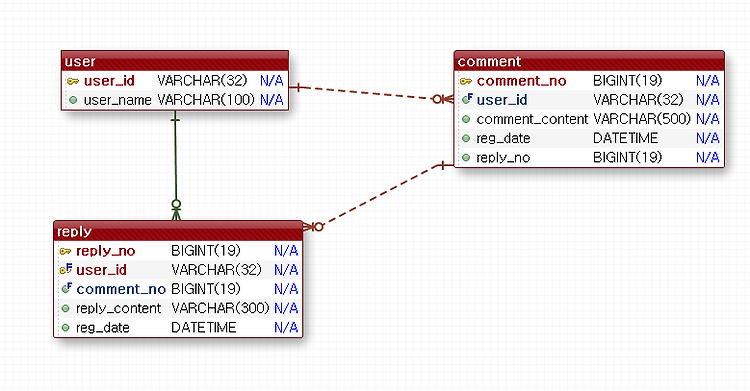The width and height of the screenshot is (750, 391).
Task: Select the comment table header
Action: coord(589,61)
